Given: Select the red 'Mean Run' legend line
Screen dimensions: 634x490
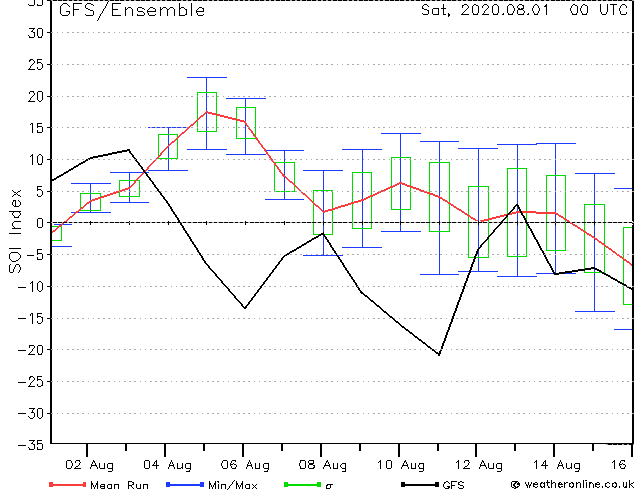Looking at the screenshot, I should [x=67, y=484].
